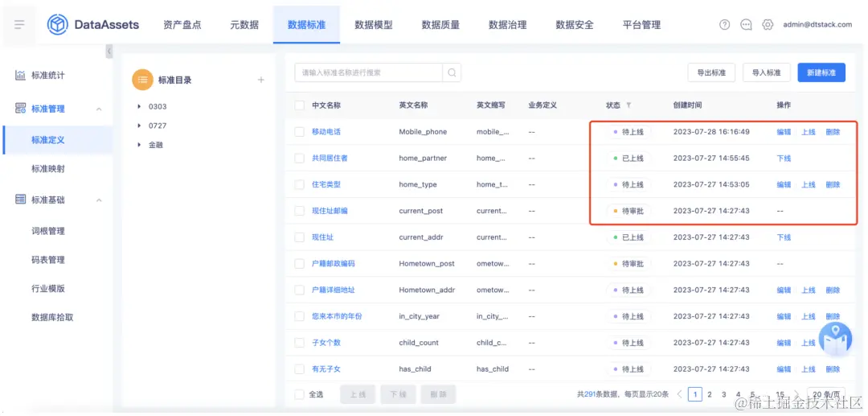Open 数据库拾取 in the sidebar
The image size is (868, 416).
pos(52,317)
